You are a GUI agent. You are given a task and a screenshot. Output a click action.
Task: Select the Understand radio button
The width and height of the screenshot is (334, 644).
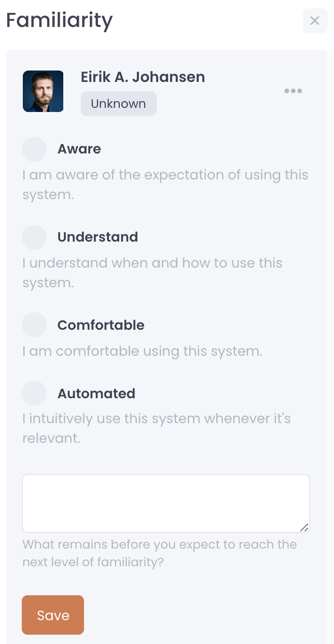pos(34,237)
